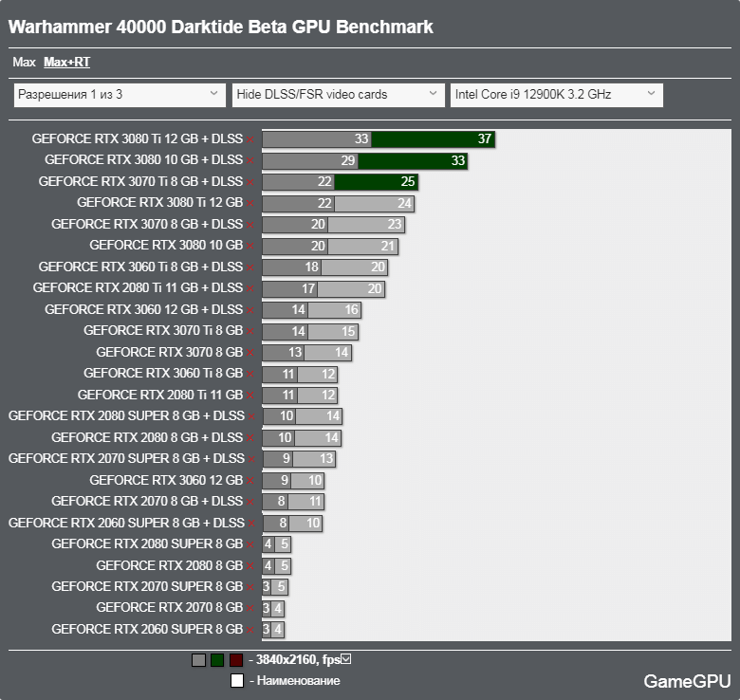Click the 21 fps bar of RTX 3080 10 GB
The height and width of the screenshot is (700, 740).
363,246
